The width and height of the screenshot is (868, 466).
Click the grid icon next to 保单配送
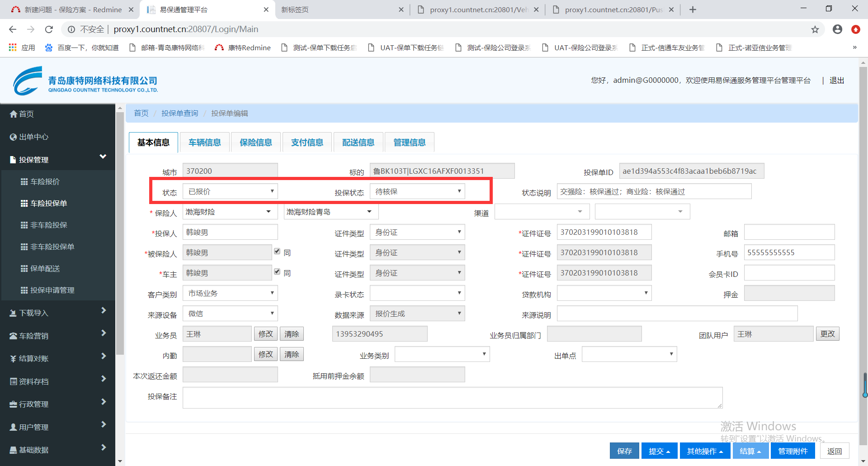(x=24, y=268)
